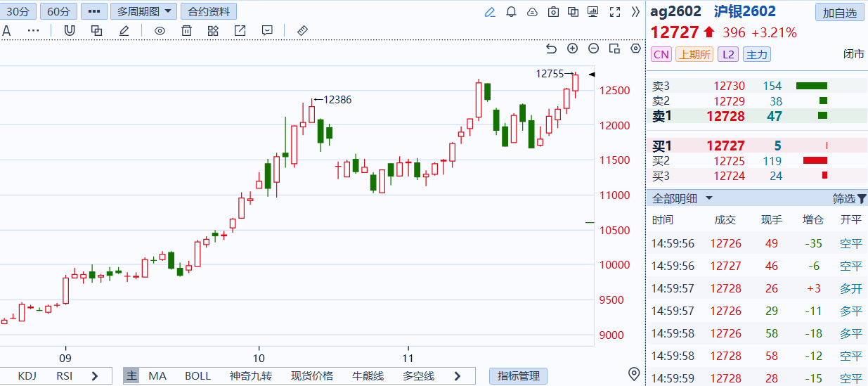Toggle drawing visibility with eye icon
The image size is (868, 386).
click(160, 31)
